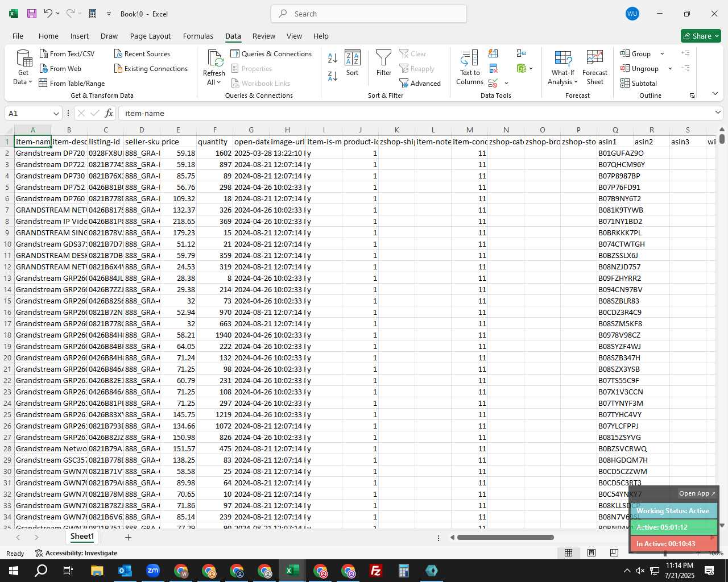Click From Web data source
This screenshot has width=728, height=582.
click(61, 68)
